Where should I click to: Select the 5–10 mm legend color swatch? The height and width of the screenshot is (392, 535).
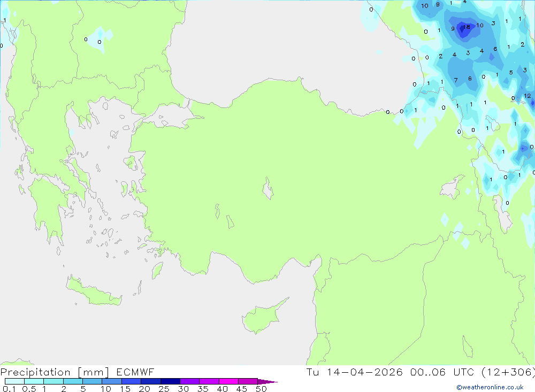pyautogui.click(x=93, y=381)
